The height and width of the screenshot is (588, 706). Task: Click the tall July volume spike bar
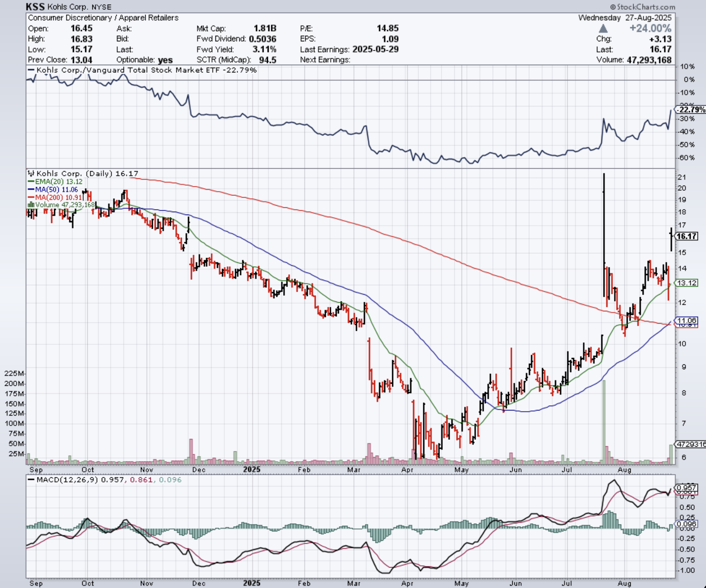tap(604, 422)
